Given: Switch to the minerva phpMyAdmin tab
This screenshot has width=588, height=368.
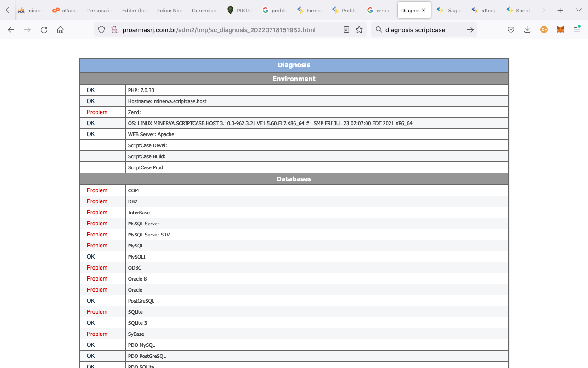Looking at the screenshot, I should click(x=29, y=10).
